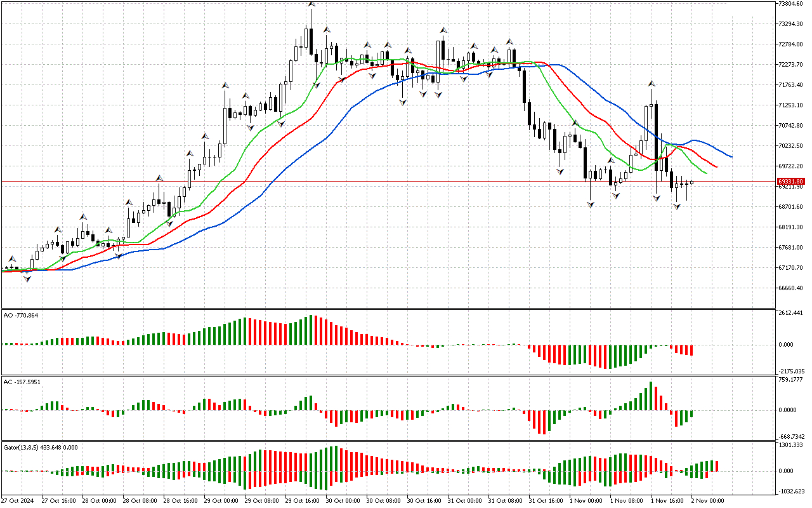This screenshot has height=508, width=812.
Task: Click the 1 Nov 16:00 time label
Action: click(667, 501)
